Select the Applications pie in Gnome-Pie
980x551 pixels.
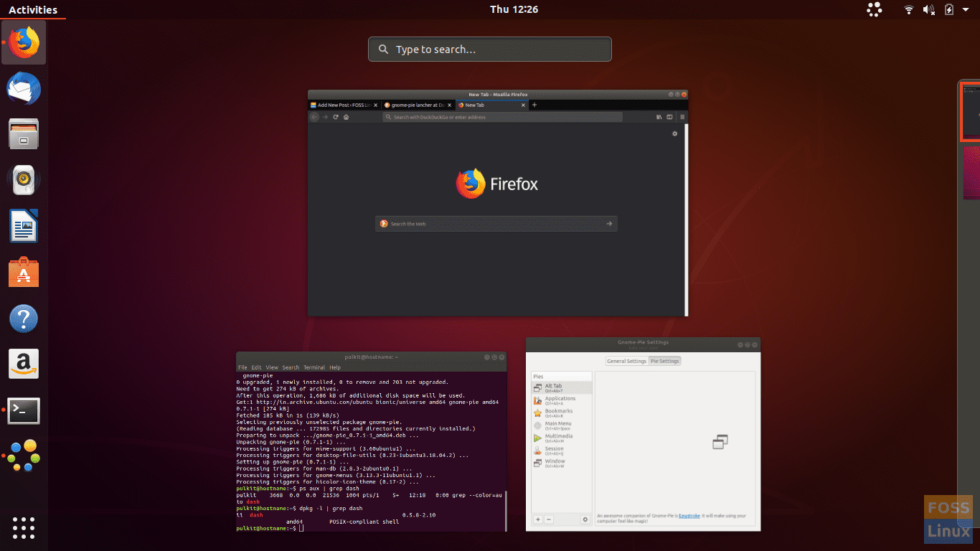click(x=561, y=398)
